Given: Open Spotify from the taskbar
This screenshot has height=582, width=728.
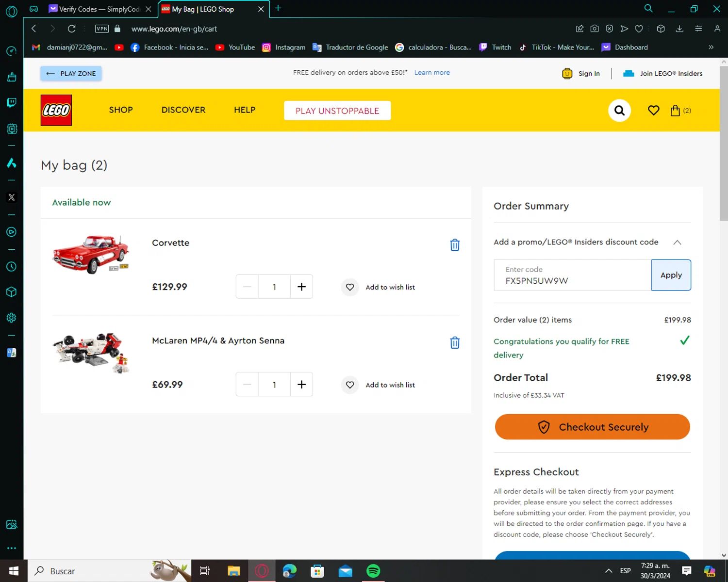Looking at the screenshot, I should [373, 571].
